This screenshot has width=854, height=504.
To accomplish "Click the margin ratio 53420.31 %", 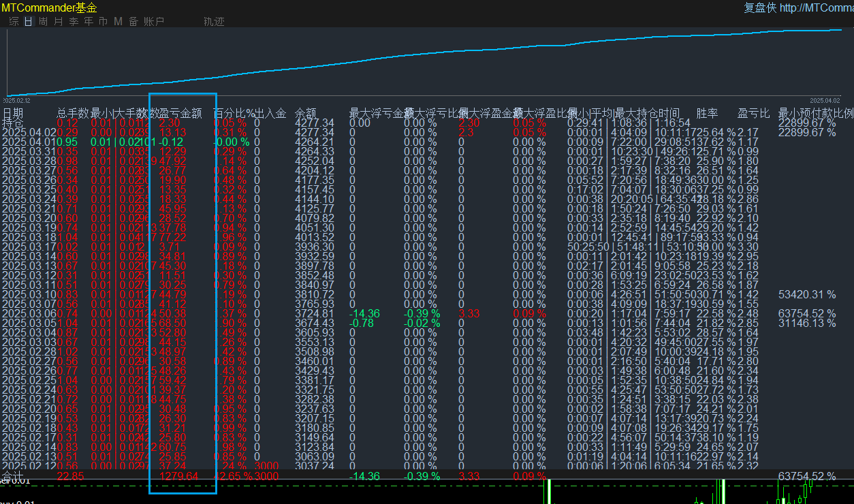I will tap(807, 294).
